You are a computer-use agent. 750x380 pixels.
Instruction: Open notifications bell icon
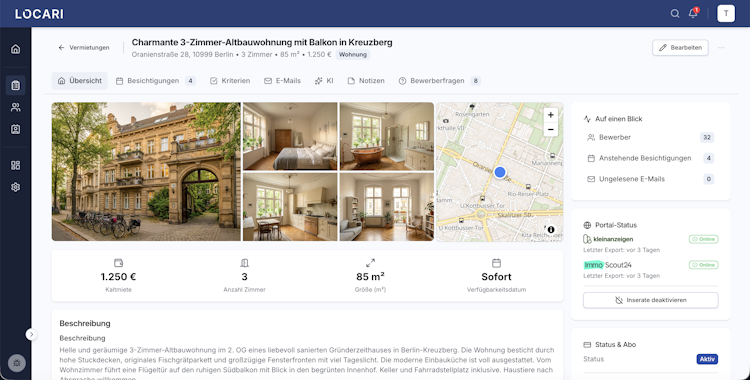point(693,13)
